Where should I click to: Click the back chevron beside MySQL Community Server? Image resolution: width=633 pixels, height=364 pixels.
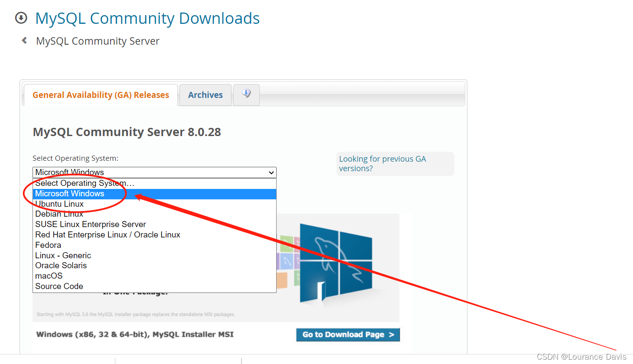25,40
